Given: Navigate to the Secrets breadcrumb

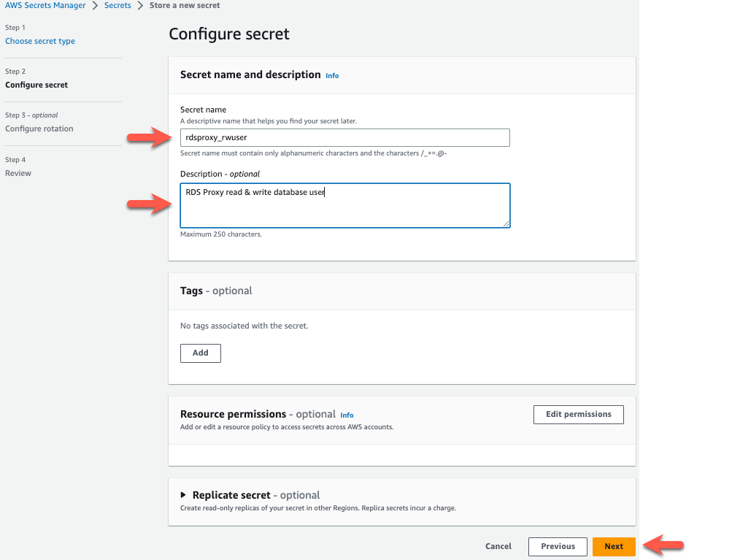Looking at the screenshot, I should 117,6.
